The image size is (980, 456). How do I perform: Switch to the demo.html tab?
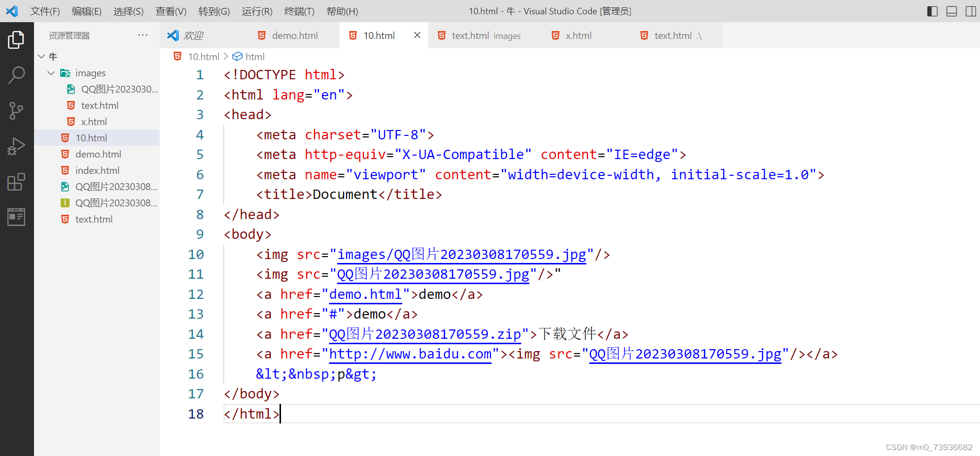tap(294, 35)
